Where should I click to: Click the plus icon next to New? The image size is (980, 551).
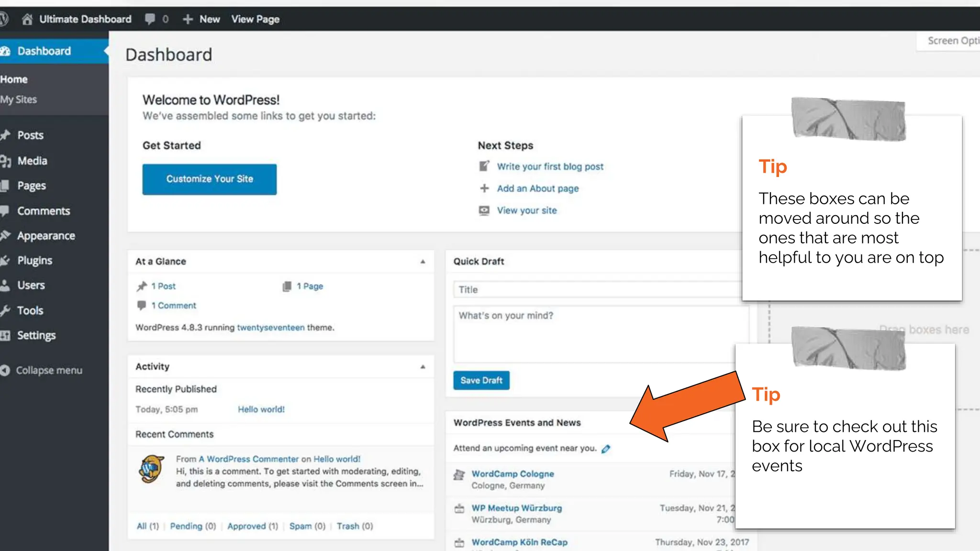188,19
